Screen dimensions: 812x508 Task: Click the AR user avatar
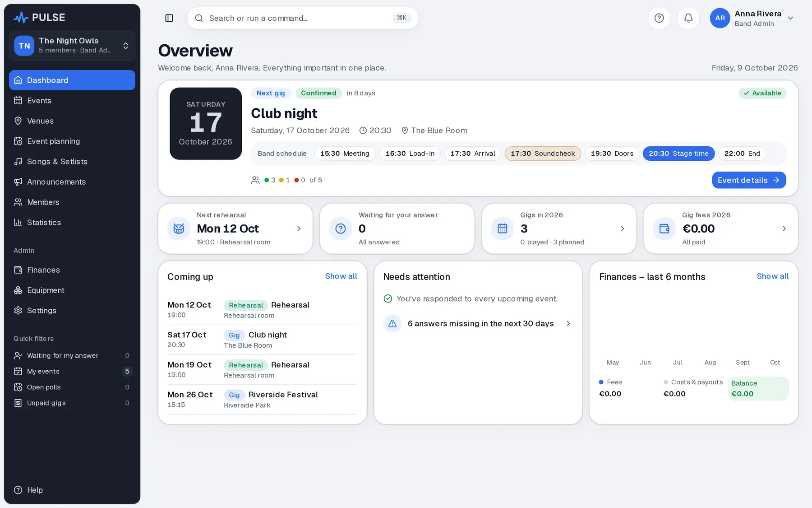tap(720, 18)
